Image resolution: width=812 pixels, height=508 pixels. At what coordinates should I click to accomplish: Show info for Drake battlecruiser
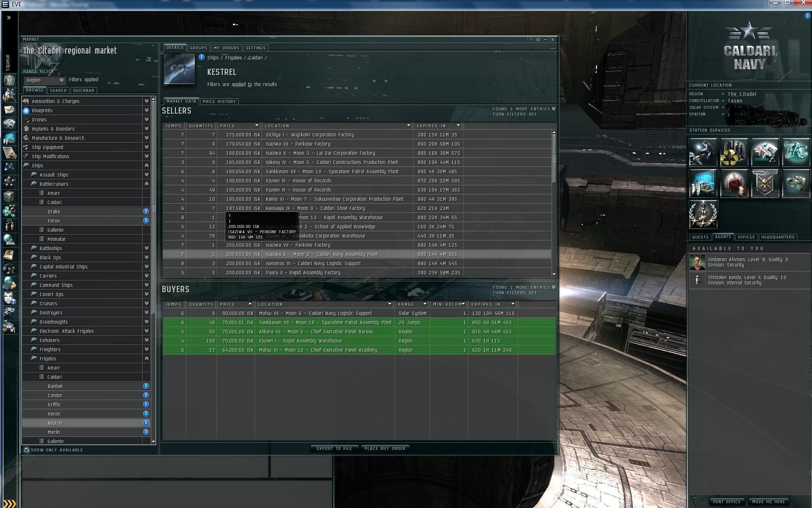(146, 211)
